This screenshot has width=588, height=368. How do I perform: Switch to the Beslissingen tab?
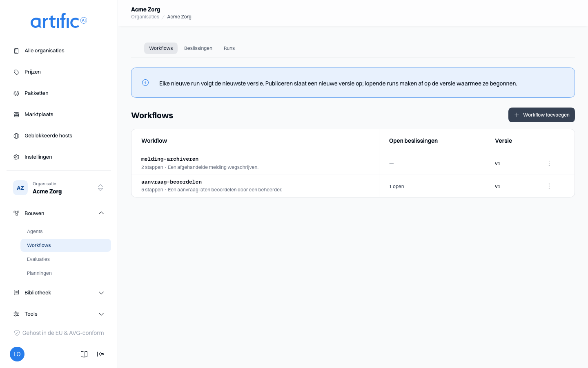198,48
